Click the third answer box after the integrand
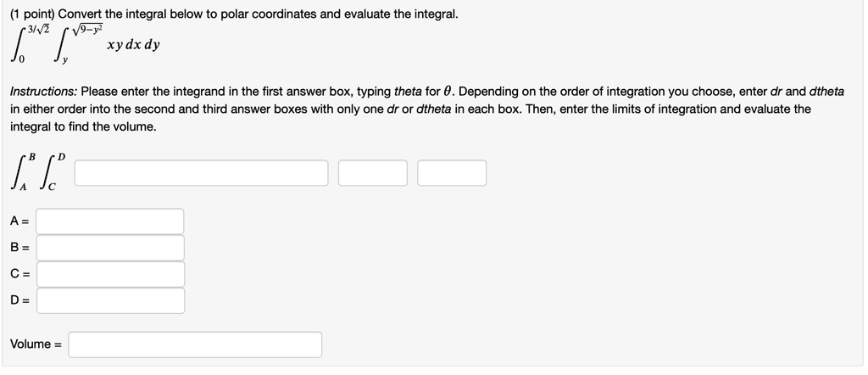 [452, 173]
